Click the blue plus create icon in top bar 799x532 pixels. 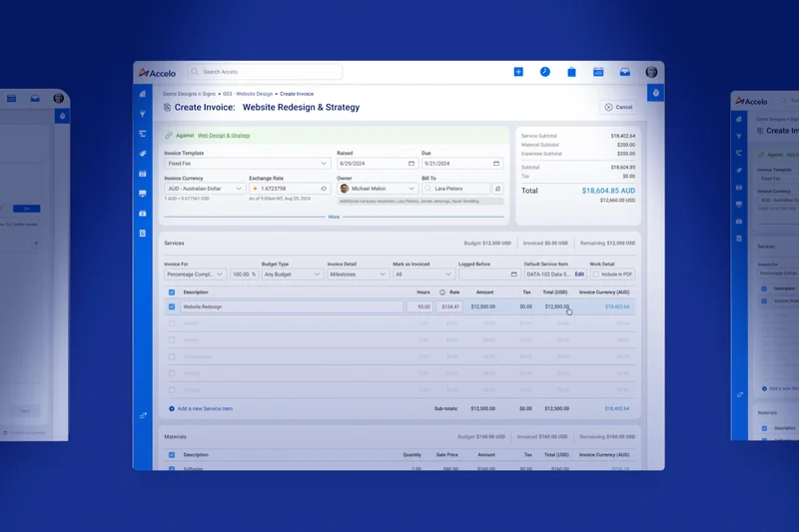tap(518, 72)
